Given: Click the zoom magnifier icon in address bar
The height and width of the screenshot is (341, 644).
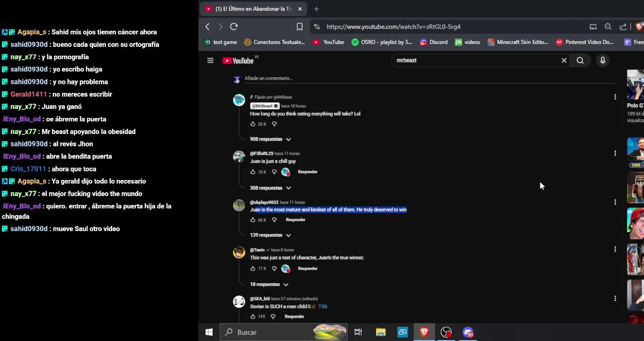Looking at the screenshot, I should (x=608, y=27).
